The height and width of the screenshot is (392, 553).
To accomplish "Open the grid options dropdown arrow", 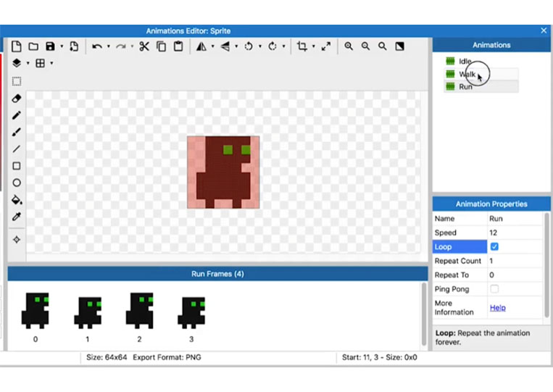I will coord(51,64).
